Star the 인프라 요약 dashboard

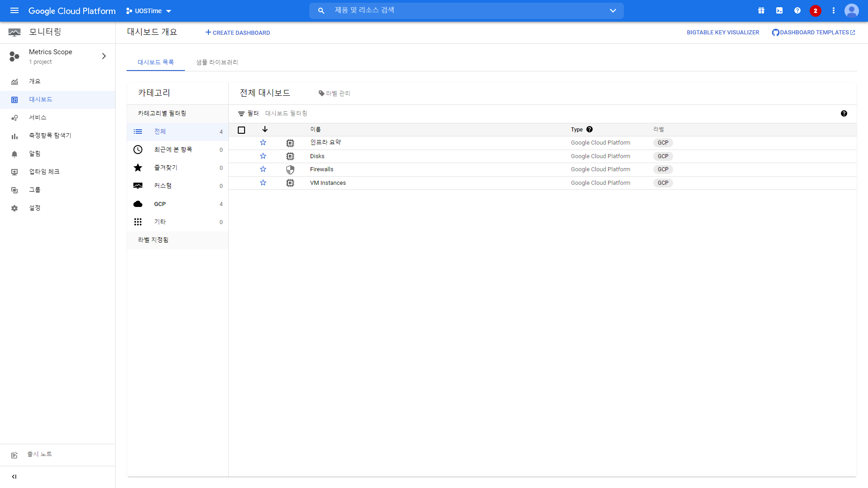coord(263,143)
